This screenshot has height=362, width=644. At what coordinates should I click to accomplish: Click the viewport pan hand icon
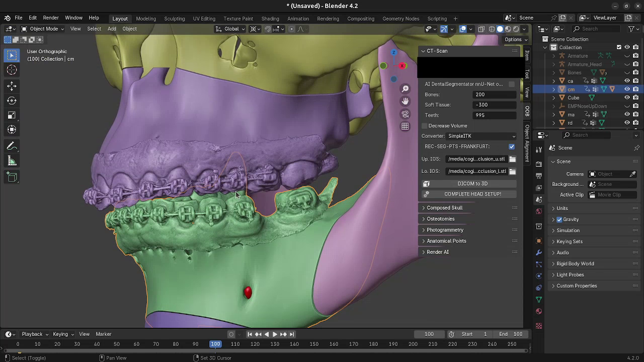pyautogui.click(x=405, y=102)
